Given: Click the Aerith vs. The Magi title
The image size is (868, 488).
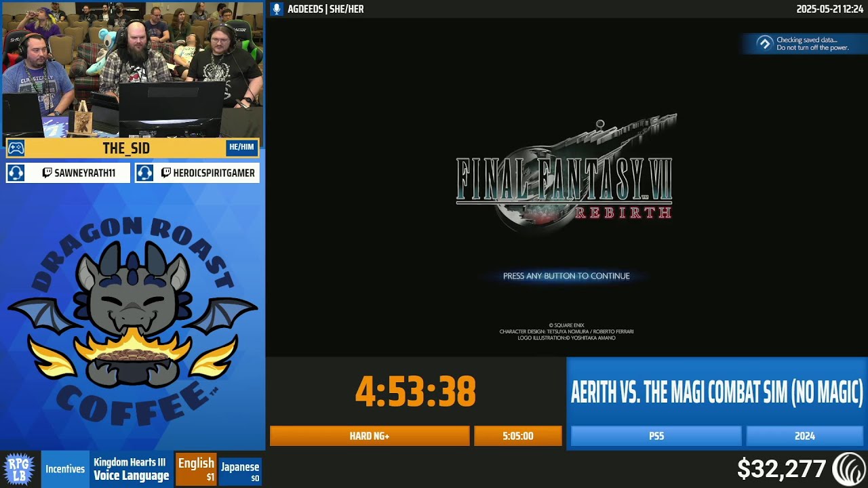Looking at the screenshot, I should tap(717, 392).
